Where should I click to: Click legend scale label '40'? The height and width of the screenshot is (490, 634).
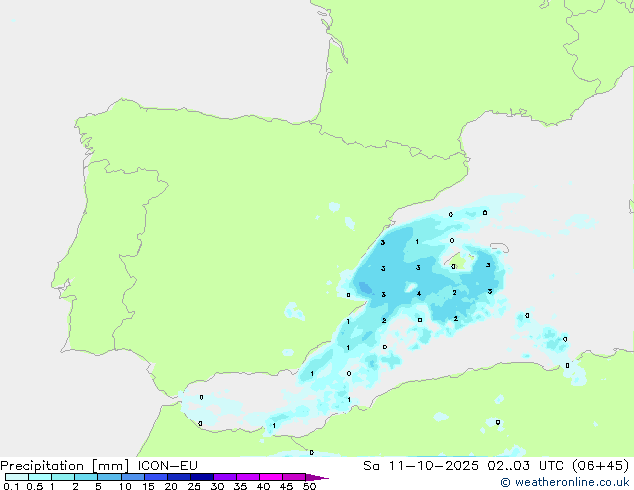(263, 486)
